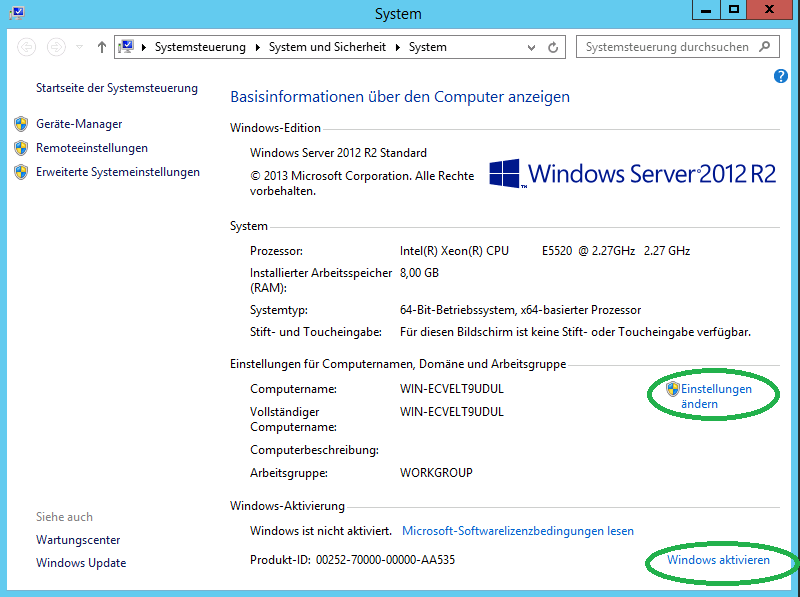Open Erweiterte Systemeinstellungen
Viewport: 800px width, 597px height.
tap(117, 172)
